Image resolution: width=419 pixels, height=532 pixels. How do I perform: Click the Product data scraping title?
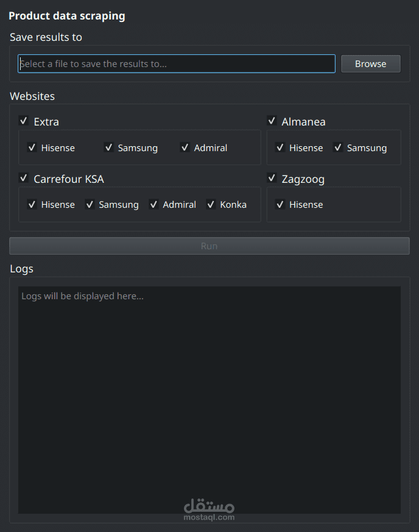point(67,16)
